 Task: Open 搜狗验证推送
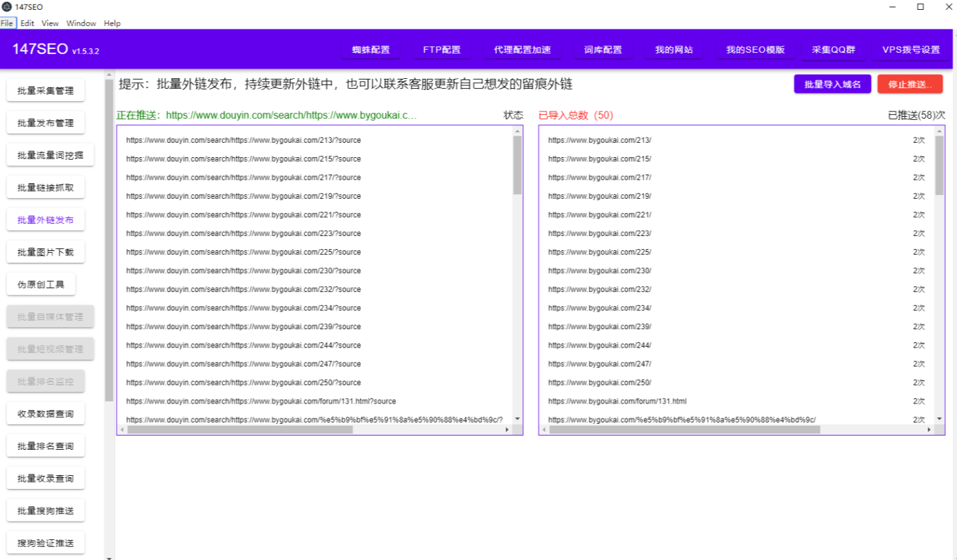point(46,542)
